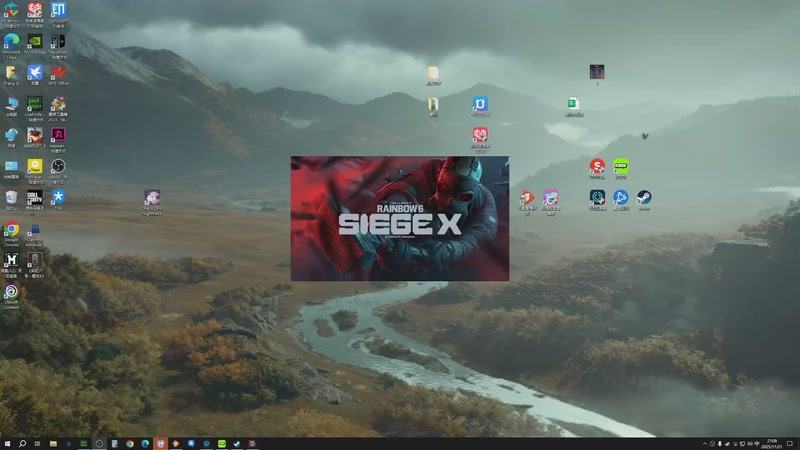Click the Rainbow Six Siege X splash screen

click(399, 218)
